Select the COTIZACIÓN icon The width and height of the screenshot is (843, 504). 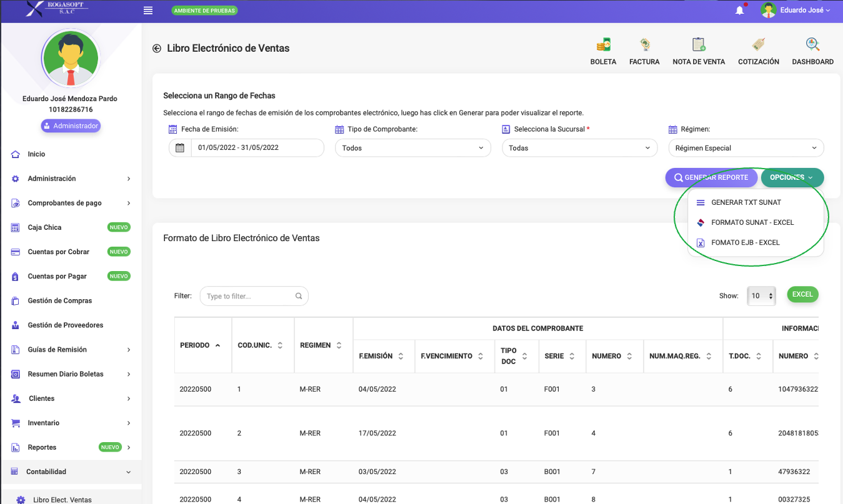point(757,50)
